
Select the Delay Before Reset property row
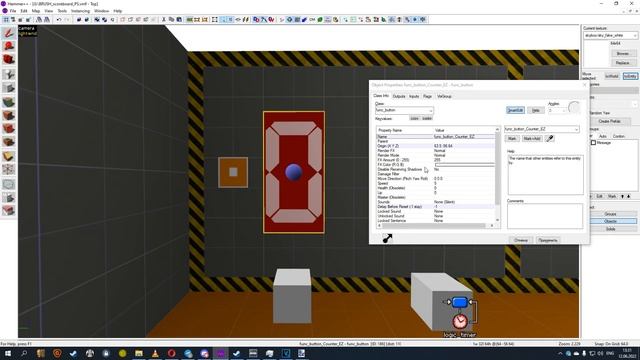(436, 207)
